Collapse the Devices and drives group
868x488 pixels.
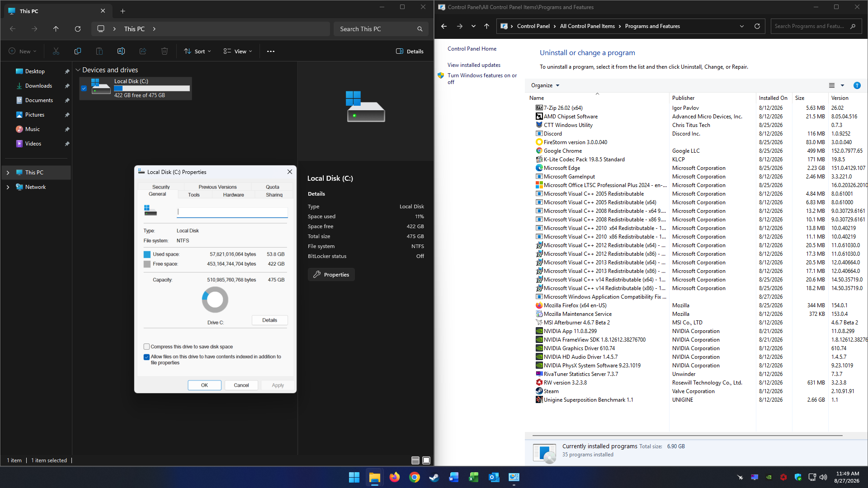(78, 70)
